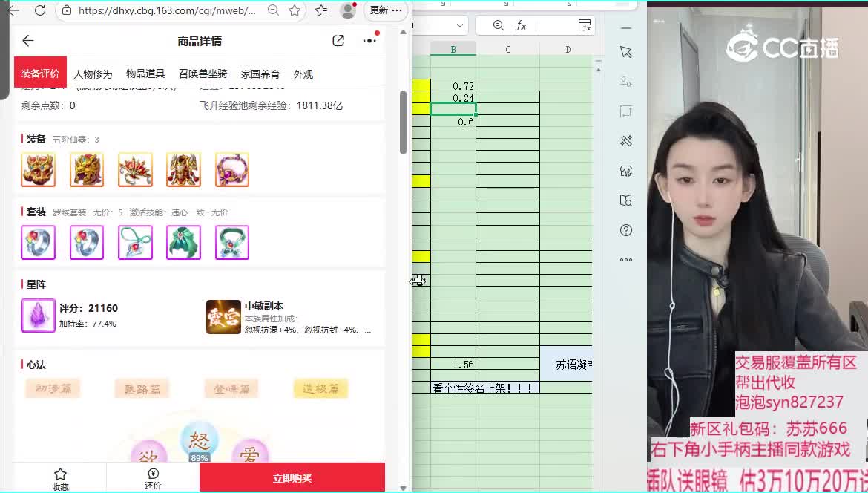Open the pendant necklace set item
Image resolution: width=868 pixels, height=493 pixels.
[135, 242]
